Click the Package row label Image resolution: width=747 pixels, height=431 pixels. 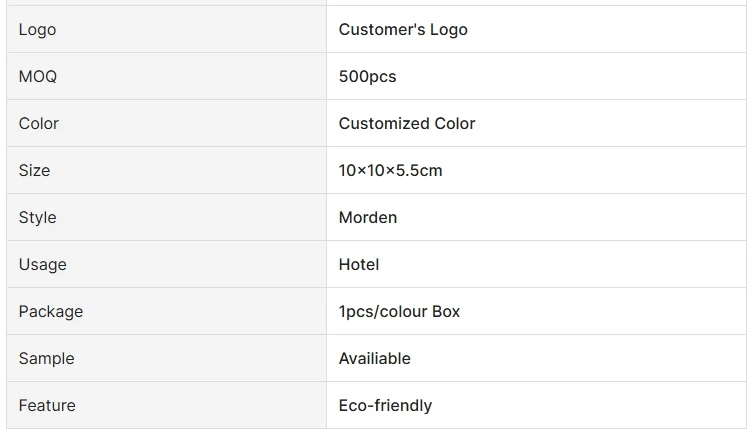point(50,312)
